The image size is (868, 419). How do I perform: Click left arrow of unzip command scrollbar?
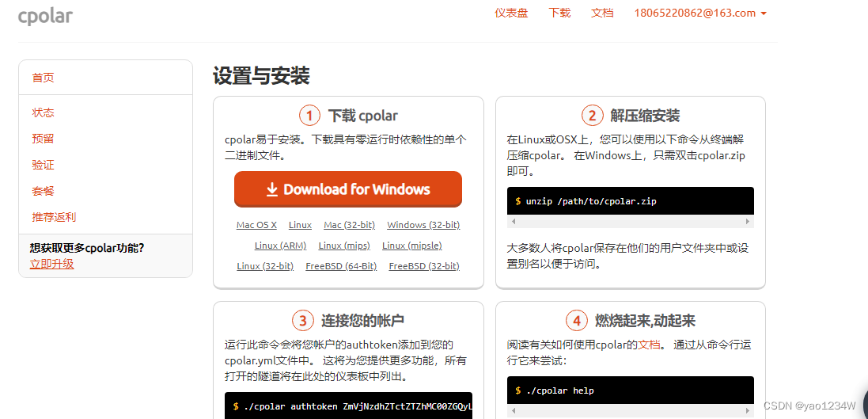[x=514, y=221]
